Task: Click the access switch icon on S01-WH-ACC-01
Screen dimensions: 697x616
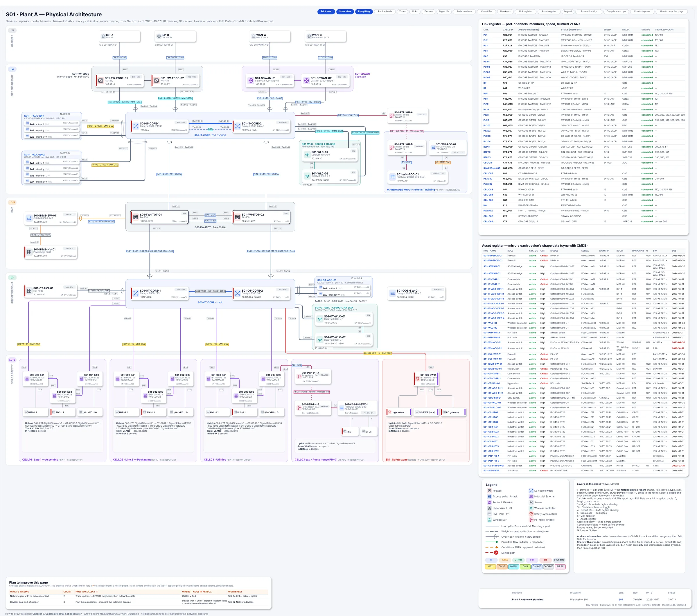Action: [x=392, y=177]
